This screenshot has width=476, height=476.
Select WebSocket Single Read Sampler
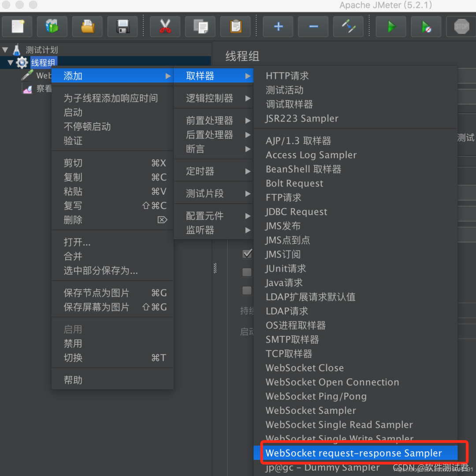click(x=356, y=424)
